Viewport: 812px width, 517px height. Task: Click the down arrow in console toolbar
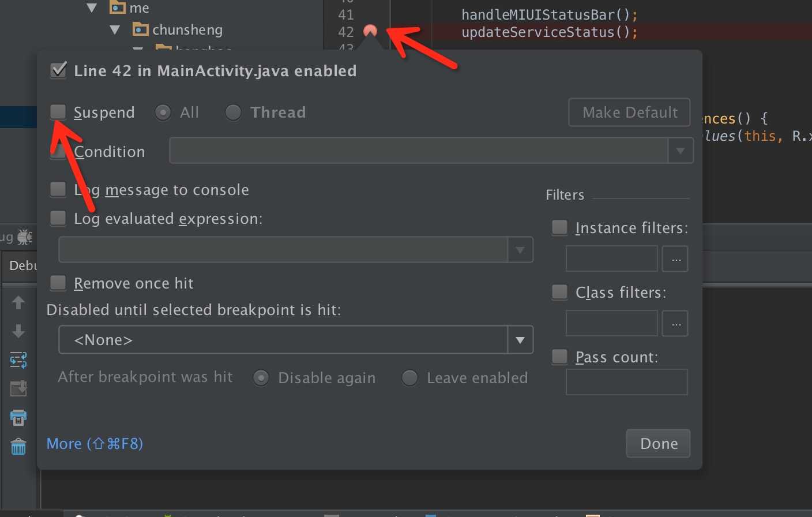point(18,331)
